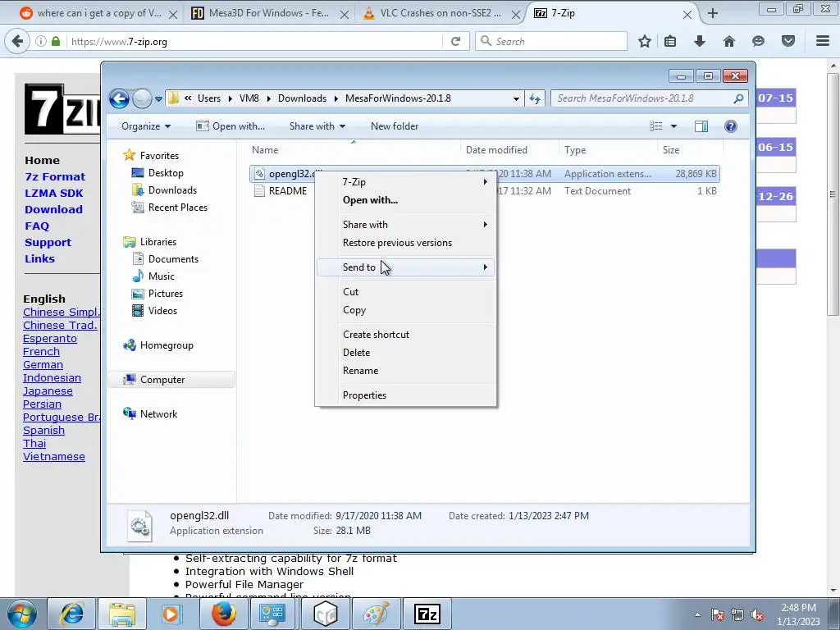This screenshot has width=840, height=630.
Task: Click the change view icon in Explorer
Action: pyautogui.click(x=655, y=126)
